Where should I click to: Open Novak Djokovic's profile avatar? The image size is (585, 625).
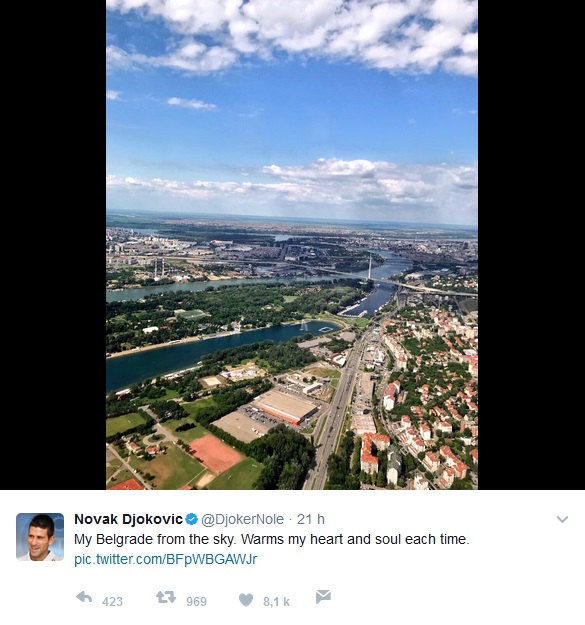40,537
